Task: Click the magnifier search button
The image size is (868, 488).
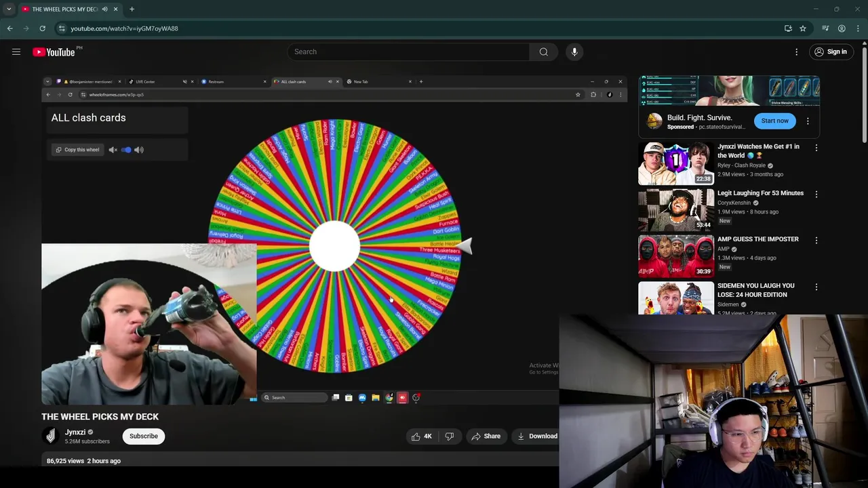Action: click(544, 52)
